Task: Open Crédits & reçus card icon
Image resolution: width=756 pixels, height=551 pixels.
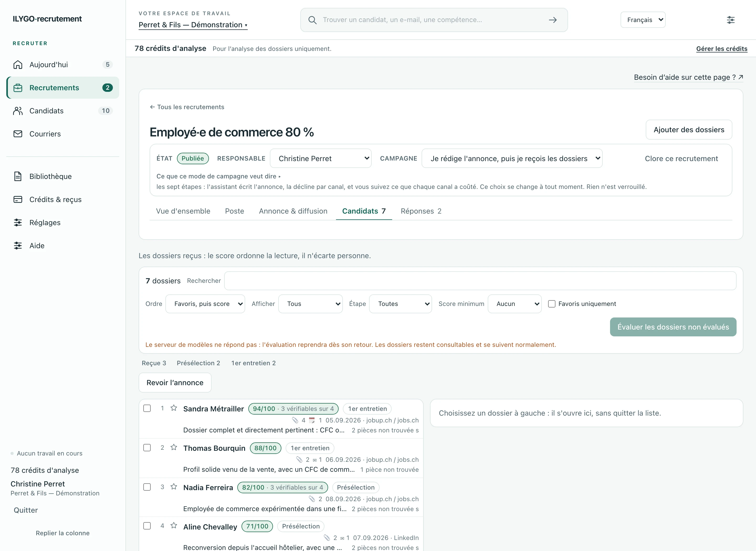Action: pos(18,199)
